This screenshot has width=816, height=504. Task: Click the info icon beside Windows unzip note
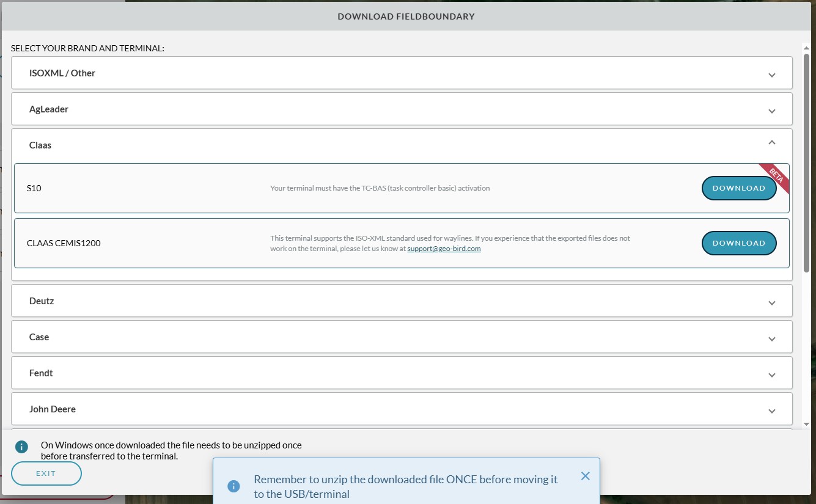pos(21,447)
